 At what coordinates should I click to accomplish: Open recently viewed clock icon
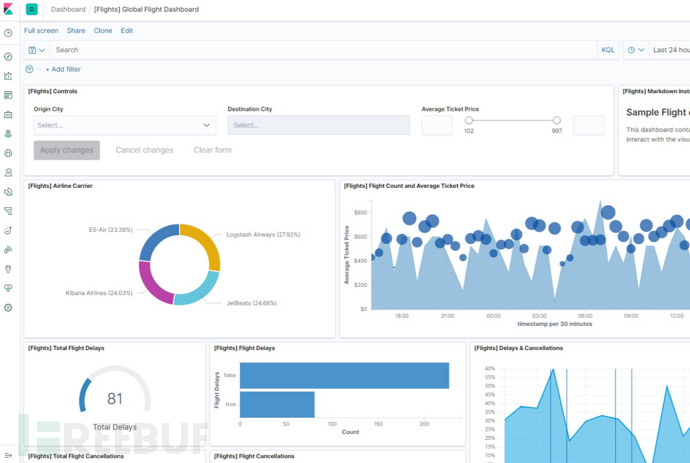tap(8, 33)
